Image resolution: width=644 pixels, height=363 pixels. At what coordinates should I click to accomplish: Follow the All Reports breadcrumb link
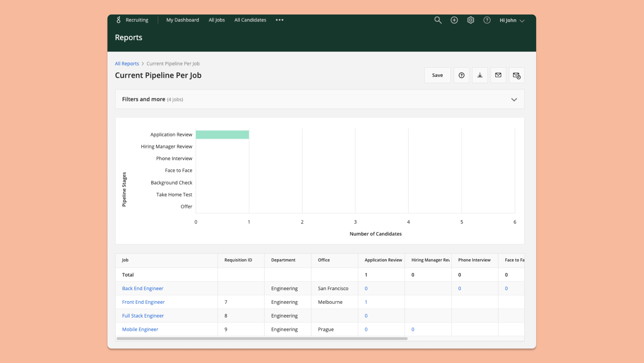click(x=127, y=64)
